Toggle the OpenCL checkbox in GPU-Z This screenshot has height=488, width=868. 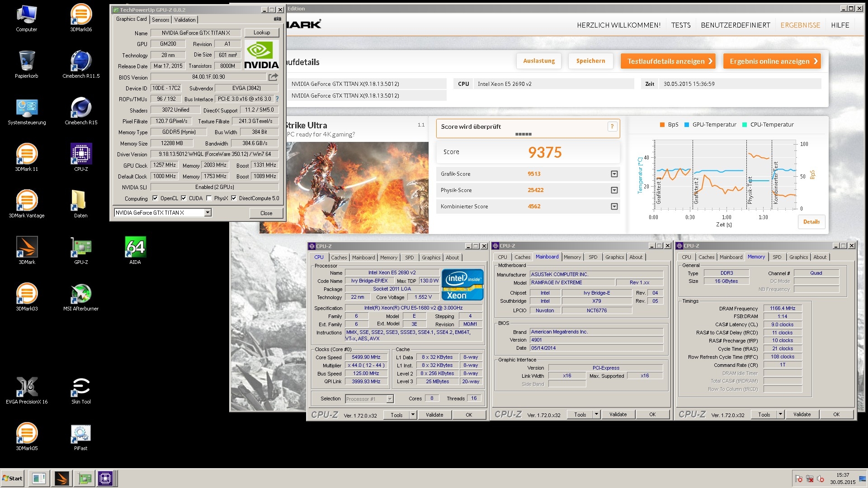pyautogui.click(x=155, y=198)
